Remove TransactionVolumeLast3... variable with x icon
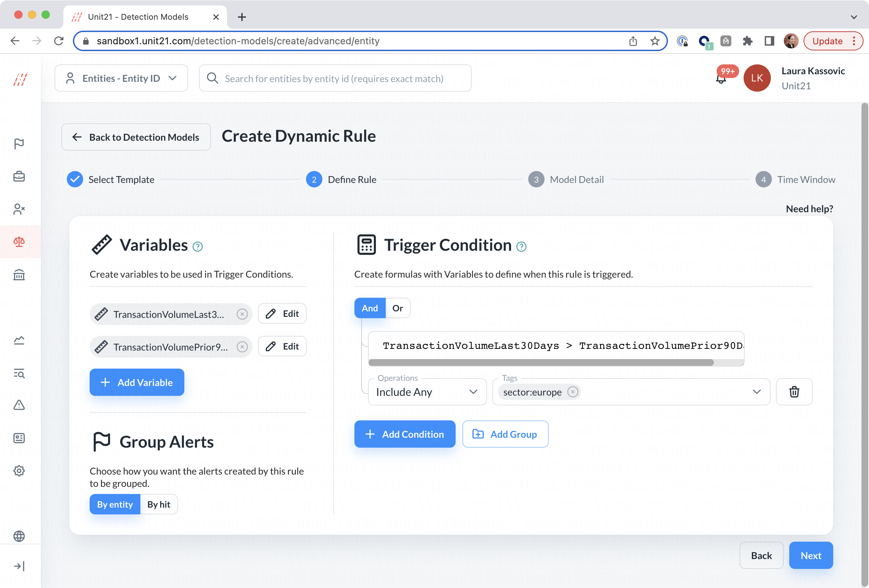This screenshot has width=869, height=588. coord(242,314)
